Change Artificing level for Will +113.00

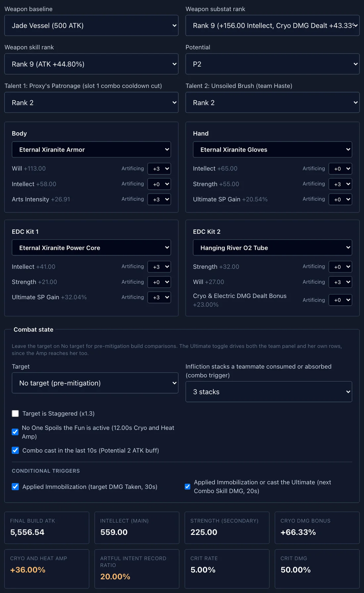(159, 168)
